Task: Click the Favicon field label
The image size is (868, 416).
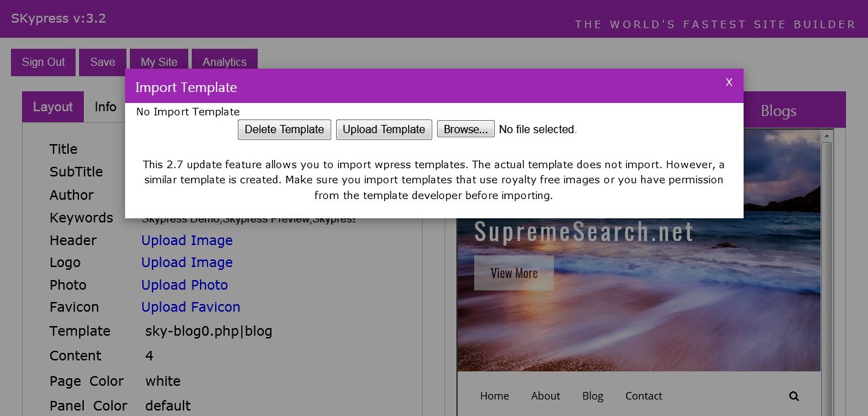Action: click(74, 307)
